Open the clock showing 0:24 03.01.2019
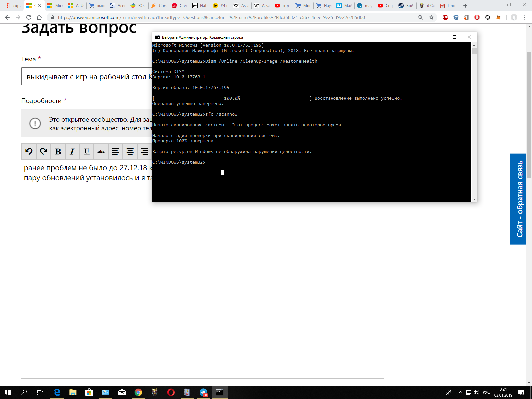Image resolution: width=532 pixels, height=399 pixels. (x=503, y=392)
